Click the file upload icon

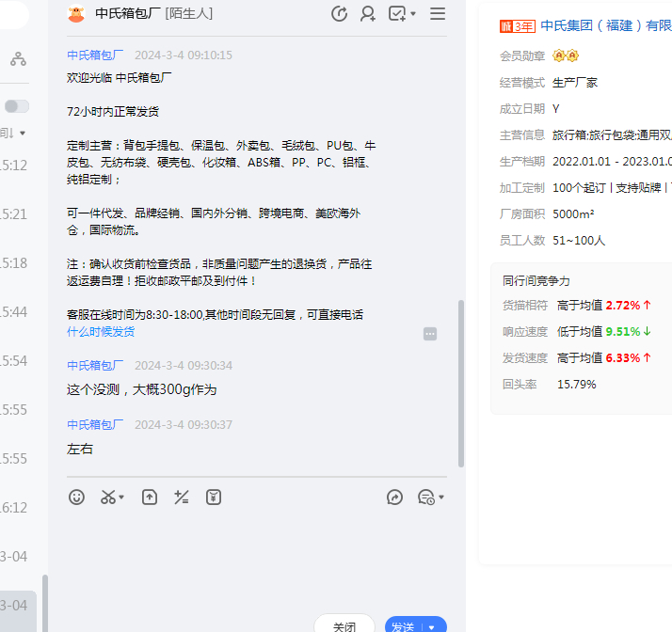pyautogui.click(x=150, y=498)
